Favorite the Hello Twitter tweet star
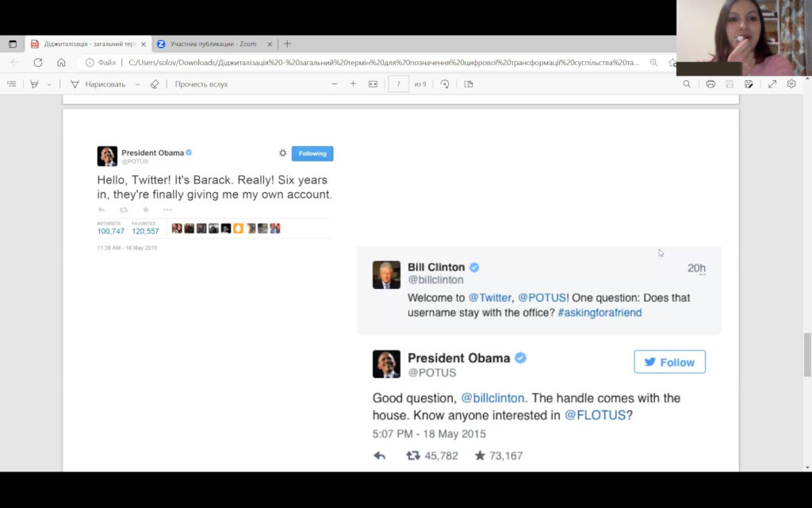This screenshot has width=812, height=508. 146,210
